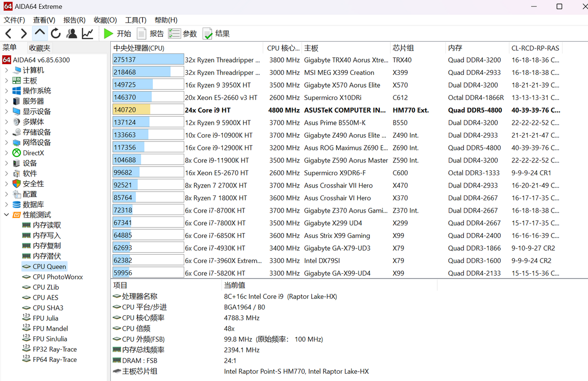Viewport: 588px width, 381px height.
Task: Select 内存复制 benchmark icon
Action: [x=26, y=245]
